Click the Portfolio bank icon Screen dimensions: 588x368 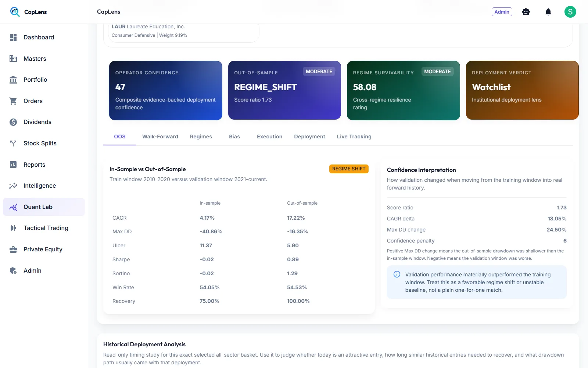pos(13,80)
